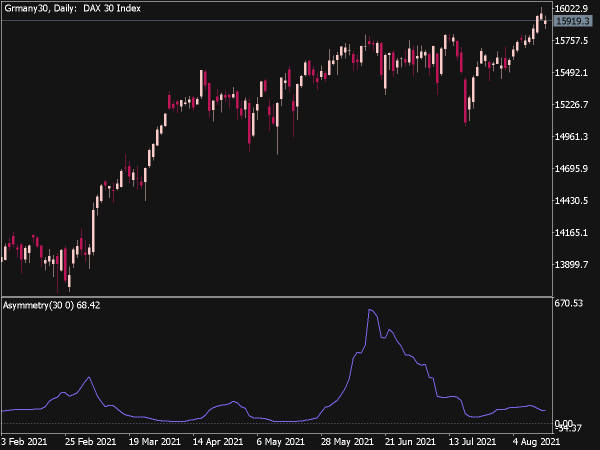Select the current price label 15919.3
This screenshot has width=600, height=450.
[572, 21]
